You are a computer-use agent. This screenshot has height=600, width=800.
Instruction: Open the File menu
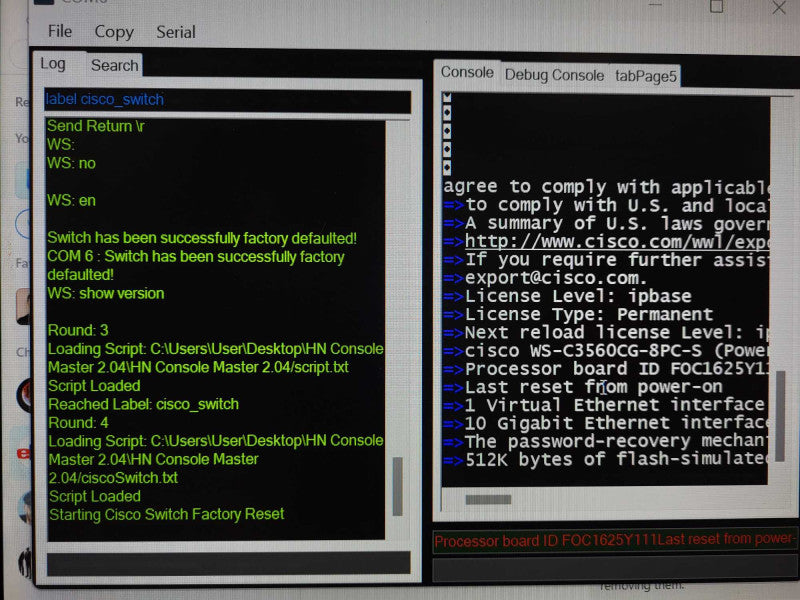[60, 31]
